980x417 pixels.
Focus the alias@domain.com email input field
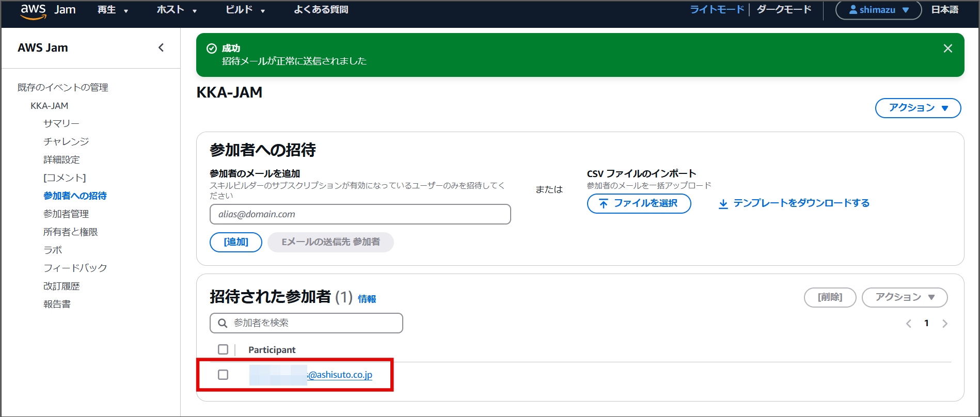[360, 214]
